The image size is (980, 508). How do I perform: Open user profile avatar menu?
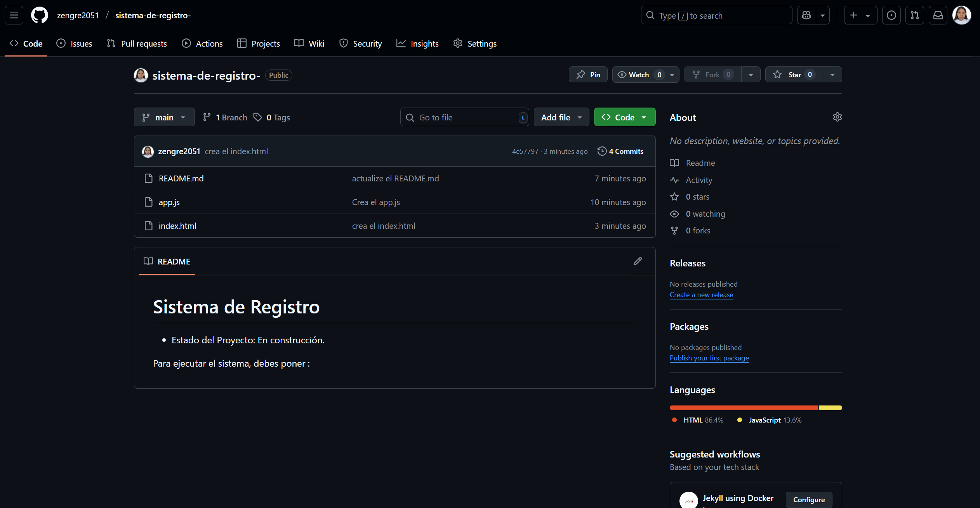[962, 15]
